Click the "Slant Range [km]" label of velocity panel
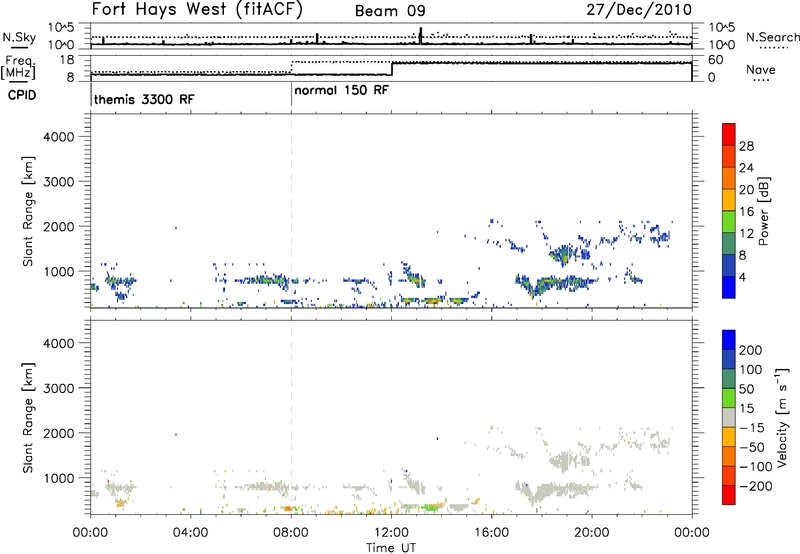Viewport: 800px width, 554px height. click(28, 417)
